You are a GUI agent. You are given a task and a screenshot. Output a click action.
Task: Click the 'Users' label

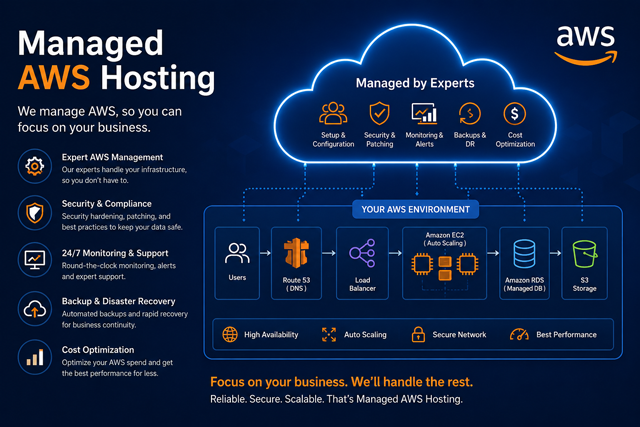(237, 278)
